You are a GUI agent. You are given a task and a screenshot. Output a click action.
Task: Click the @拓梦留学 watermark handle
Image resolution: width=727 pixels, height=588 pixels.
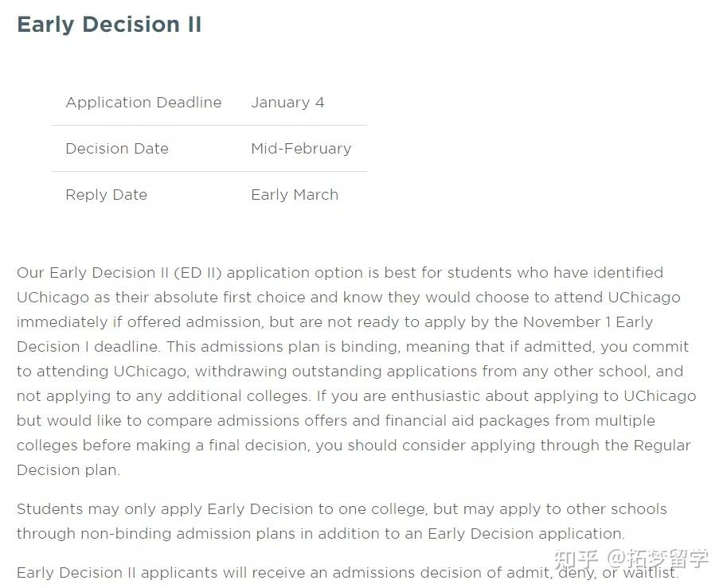coord(658,559)
